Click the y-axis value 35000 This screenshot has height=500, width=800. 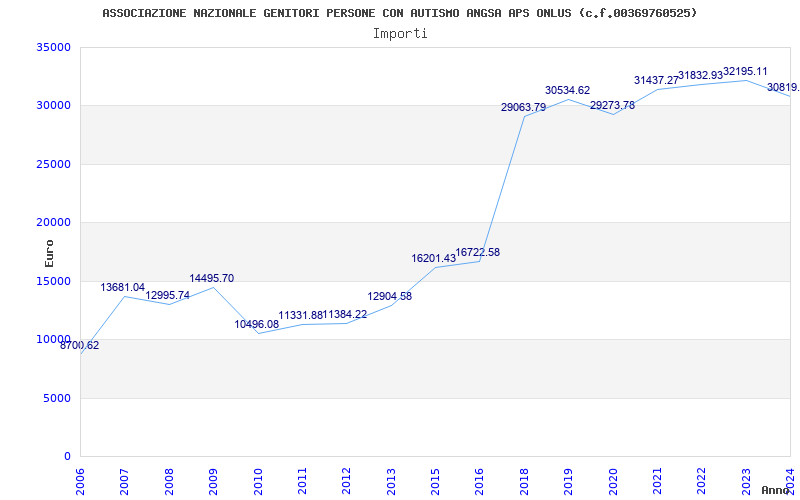[53, 47]
